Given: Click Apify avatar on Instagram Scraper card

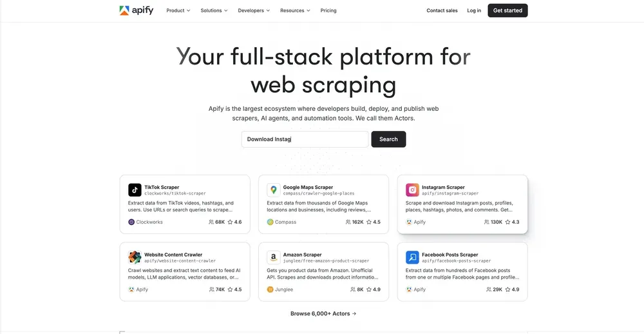Looking at the screenshot, I should [x=409, y=222].
